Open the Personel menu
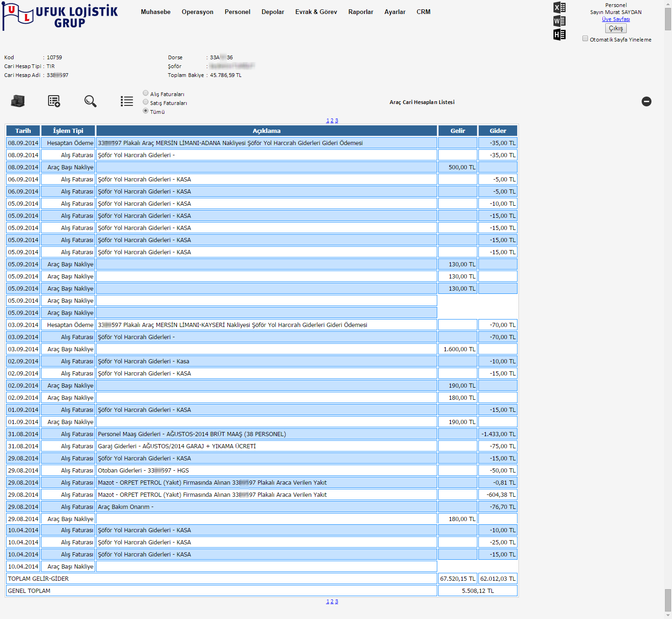The image size is (672, 619). (x=238, y=12)
